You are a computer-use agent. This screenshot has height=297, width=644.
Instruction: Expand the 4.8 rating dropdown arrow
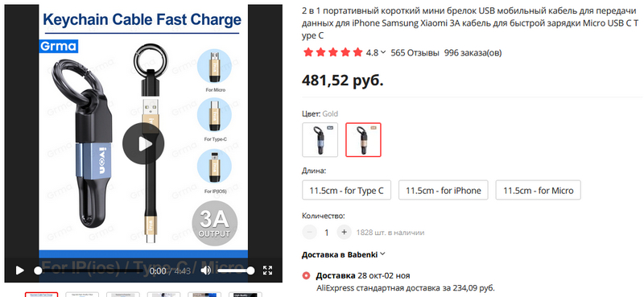[x=383, y=52]
